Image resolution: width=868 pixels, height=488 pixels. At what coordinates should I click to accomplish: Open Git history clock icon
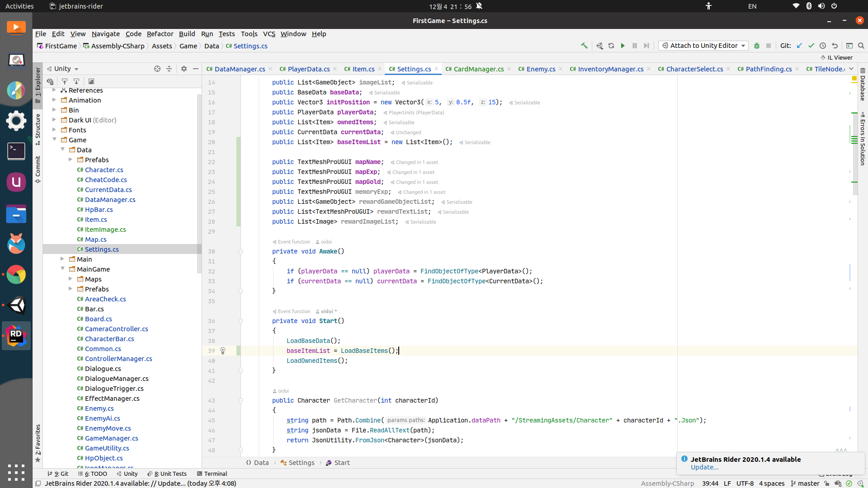[x=823, y=46]
